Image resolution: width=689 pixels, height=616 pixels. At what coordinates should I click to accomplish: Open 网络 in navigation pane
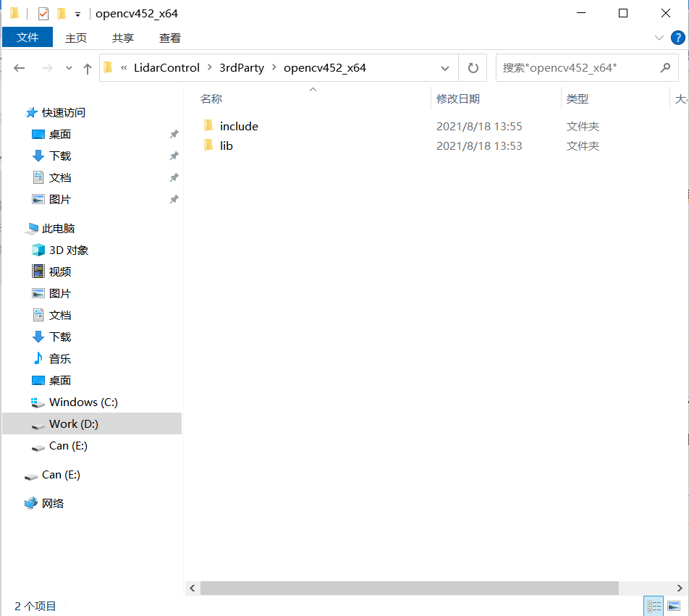53,504
